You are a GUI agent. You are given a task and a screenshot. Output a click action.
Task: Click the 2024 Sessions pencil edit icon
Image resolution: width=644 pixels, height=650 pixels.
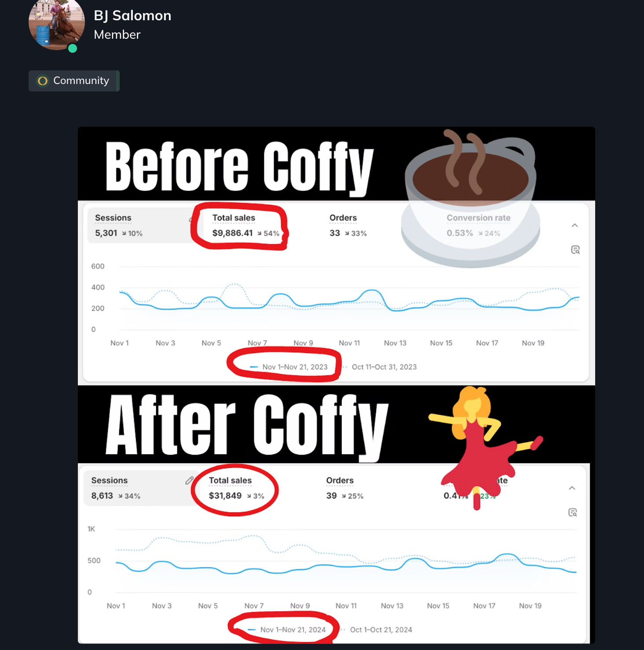pos(190,481)
